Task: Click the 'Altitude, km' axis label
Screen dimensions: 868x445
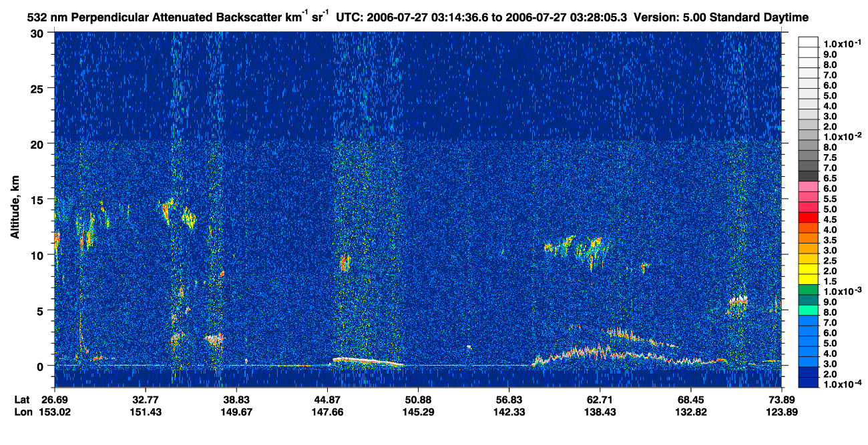Action: point(15,208)
